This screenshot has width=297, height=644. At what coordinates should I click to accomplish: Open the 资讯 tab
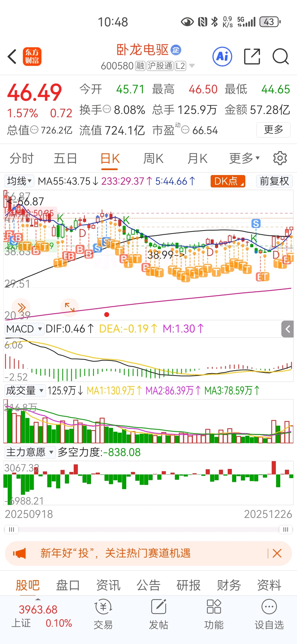click(x=108, y=585)
